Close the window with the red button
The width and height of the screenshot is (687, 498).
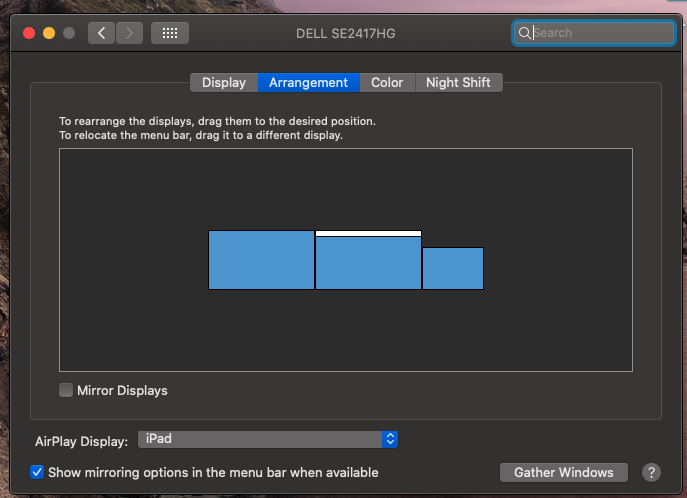29,33
